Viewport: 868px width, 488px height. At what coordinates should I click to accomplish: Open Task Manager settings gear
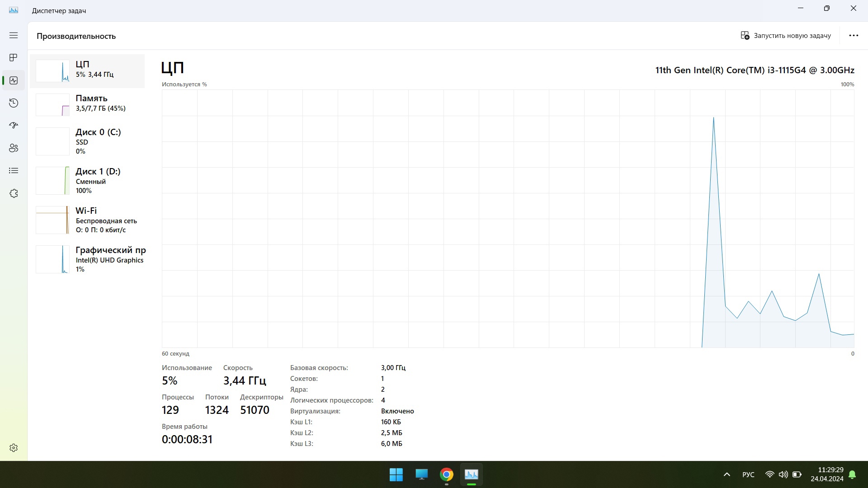click(14, 448)
